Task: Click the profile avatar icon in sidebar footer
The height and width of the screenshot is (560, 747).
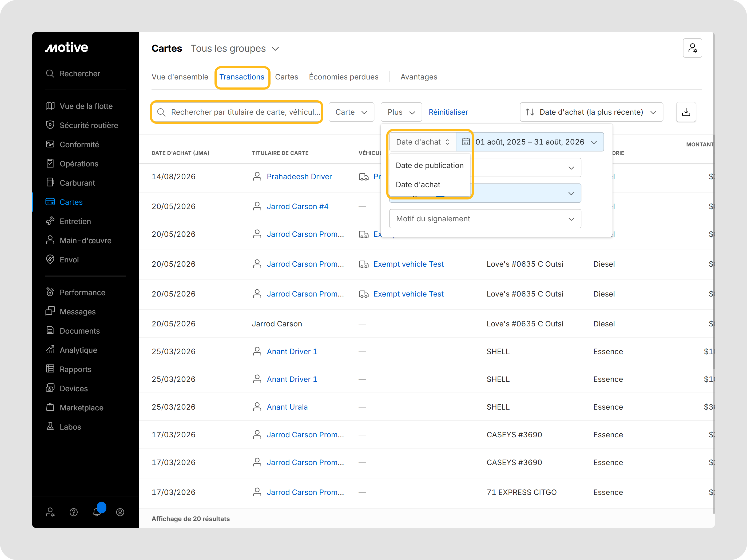Action: point(120,512)
